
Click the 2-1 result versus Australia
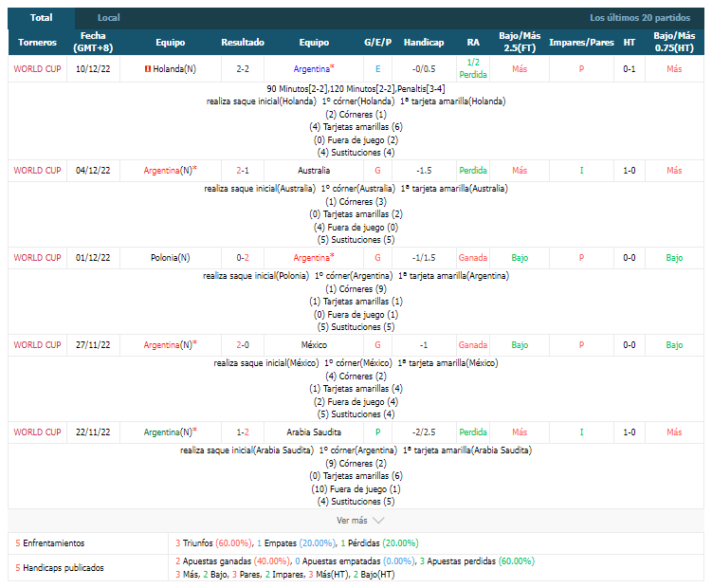[243, 171]
